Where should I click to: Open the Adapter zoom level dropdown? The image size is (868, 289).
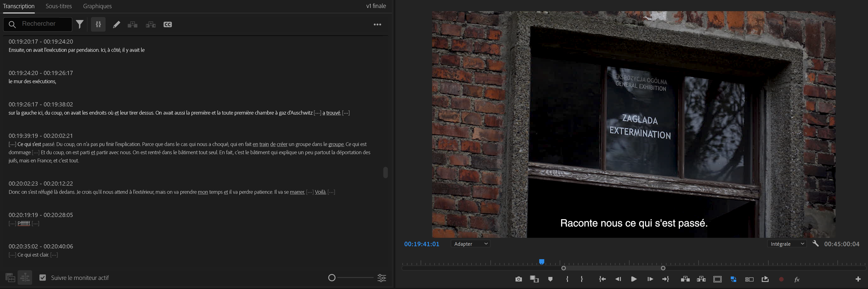(x=470, y=244)
